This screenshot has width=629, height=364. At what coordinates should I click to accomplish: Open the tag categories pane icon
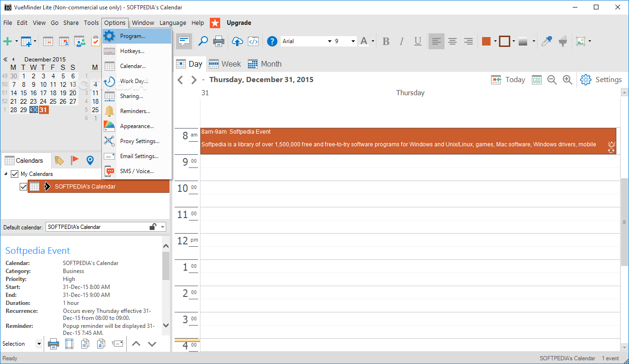59,160
